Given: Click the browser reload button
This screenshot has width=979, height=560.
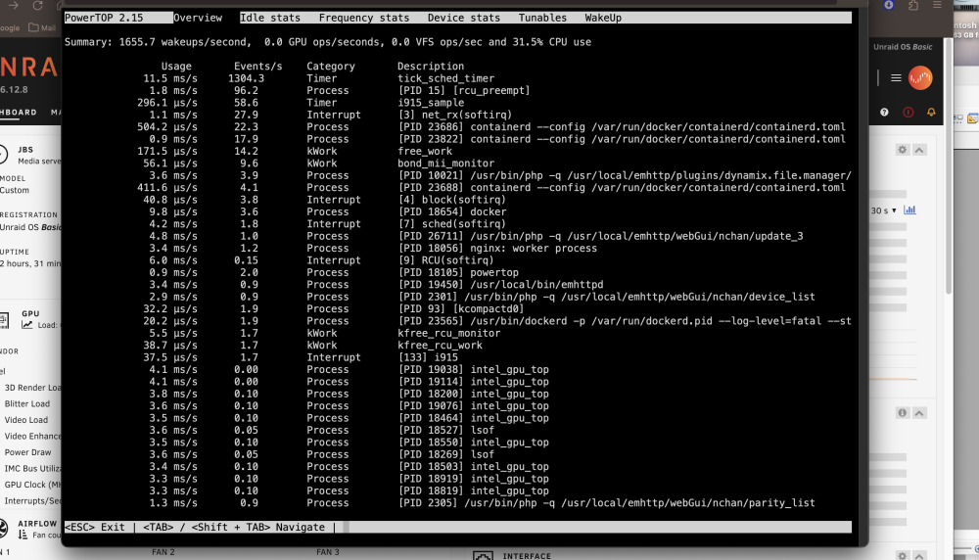Looking at the screenshot, I should (37, 5).
